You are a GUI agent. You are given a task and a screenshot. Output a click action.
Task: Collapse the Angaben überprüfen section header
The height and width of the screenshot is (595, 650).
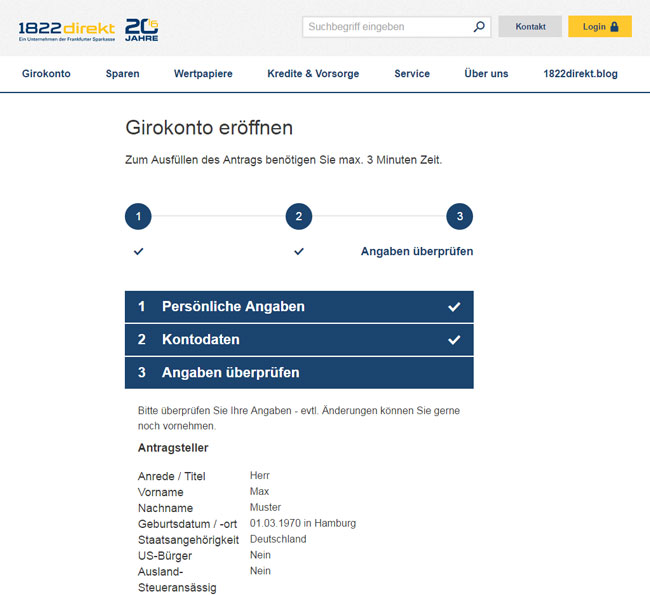pos(299,373)
